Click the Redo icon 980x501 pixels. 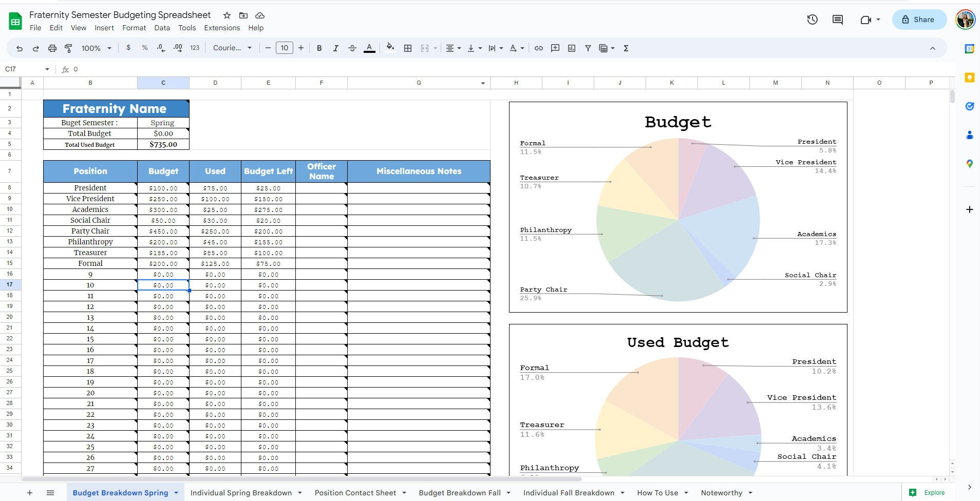point(36,48)
